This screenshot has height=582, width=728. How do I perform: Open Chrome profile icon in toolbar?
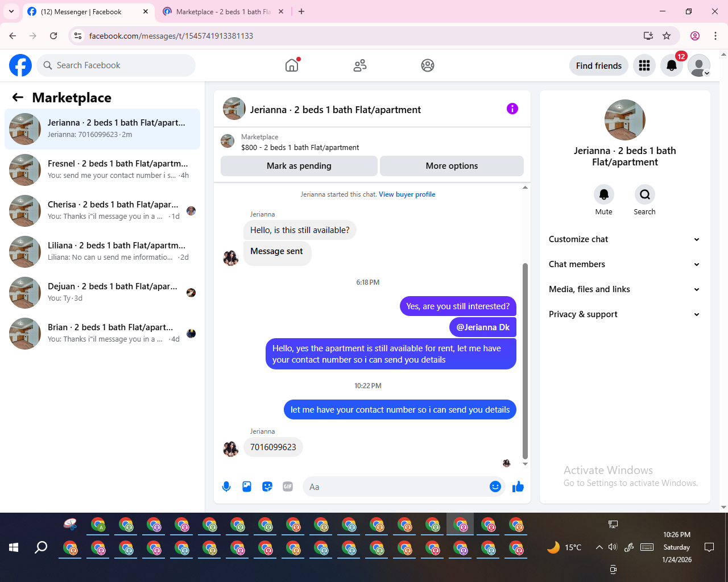coord(695,36)
